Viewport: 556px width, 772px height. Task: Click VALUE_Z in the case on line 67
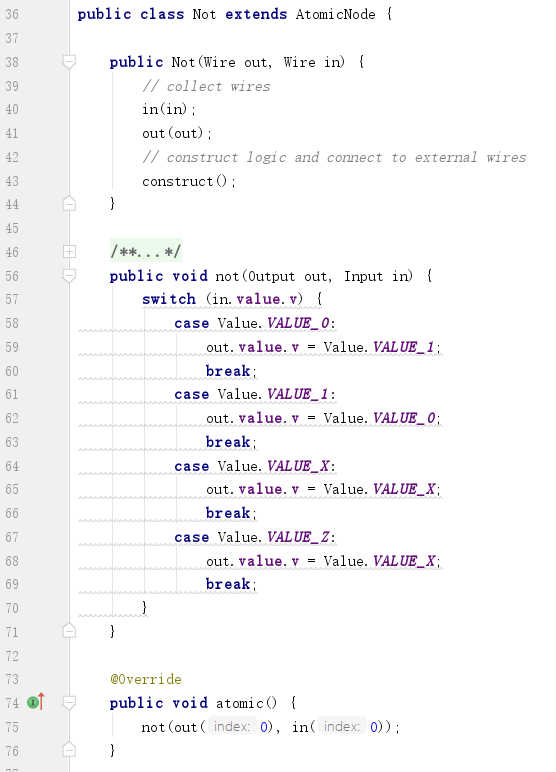[298, 537]
